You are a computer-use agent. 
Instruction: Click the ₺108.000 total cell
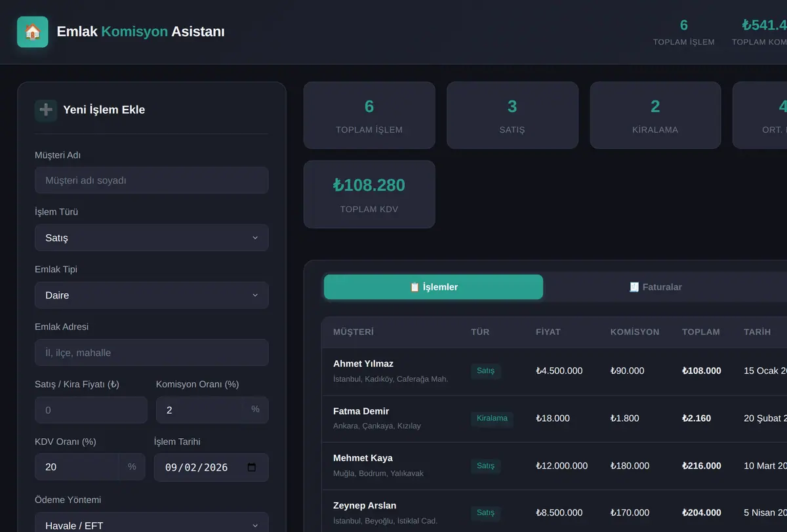tap(702, 371)
